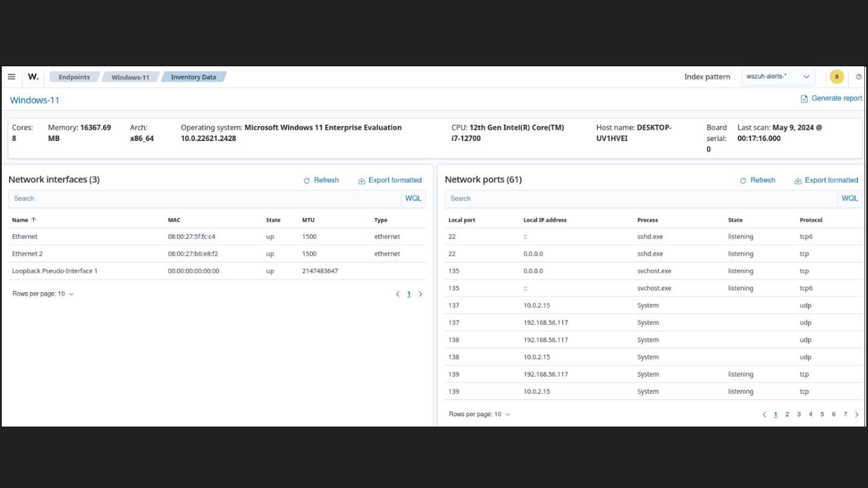This screenshot has height=488, width=868.
Task: Open the hamburger navigation menu
Action: coord(11,77)
